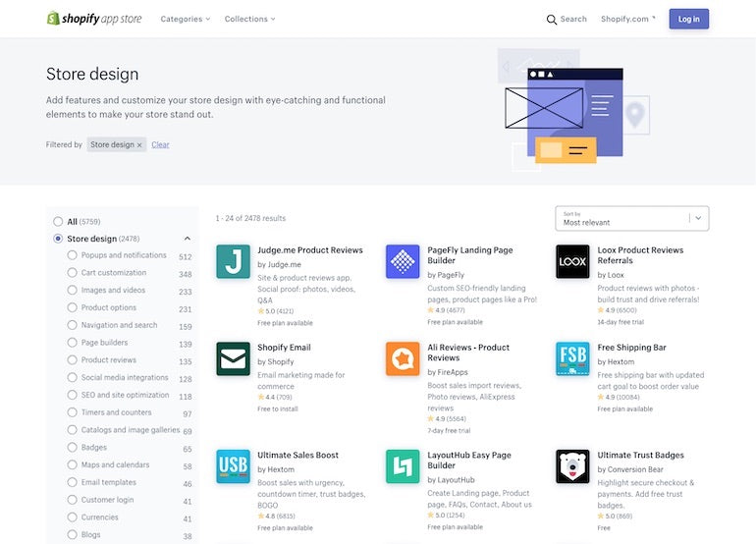This screenshot has width=756, height=544.
Task: Open the Categories menu
Action: 186,19
